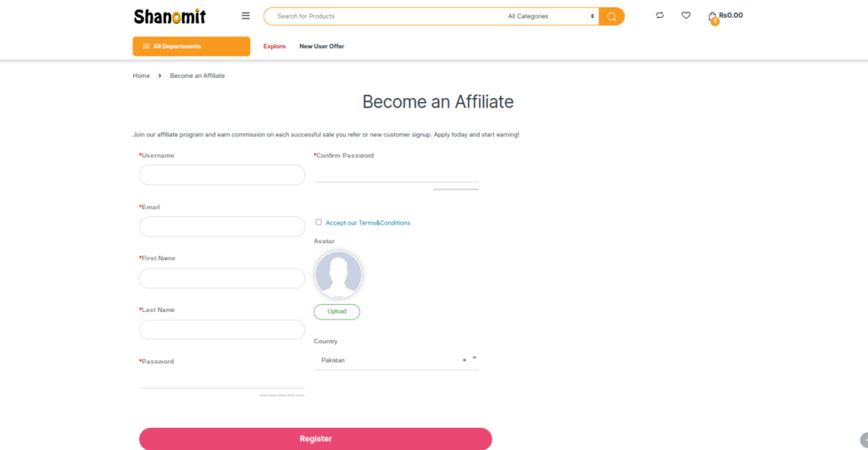The image size is (868, 450).
Task: Click the avatar Upload button
Action: pos(337,312)
